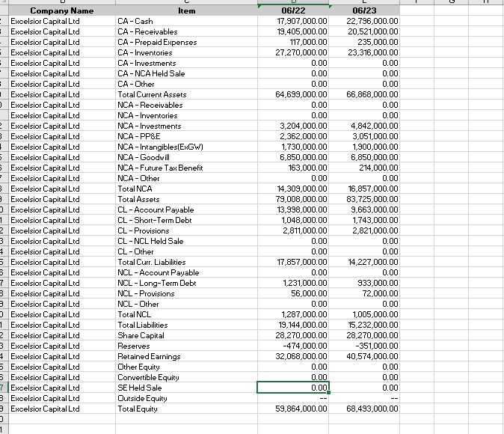The width and height of the screenshot is (504, 434).
Task: Select the CL - NCL Held Sale cell
Action: [186, 241]
